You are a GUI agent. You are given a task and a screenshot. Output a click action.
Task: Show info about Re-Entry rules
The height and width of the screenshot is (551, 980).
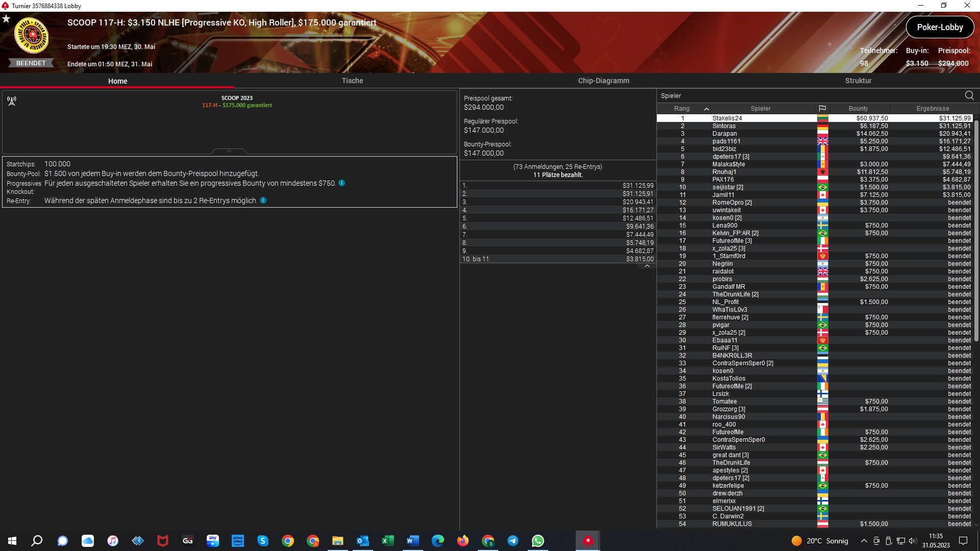(263, 201)
